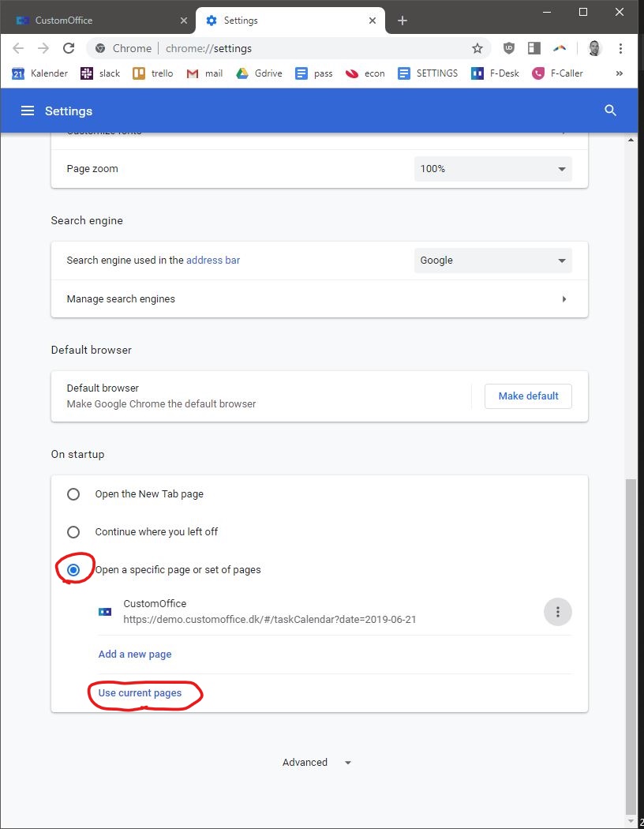Select Open the New Tab page option
The image size is (644, 829).
point(73,494)
